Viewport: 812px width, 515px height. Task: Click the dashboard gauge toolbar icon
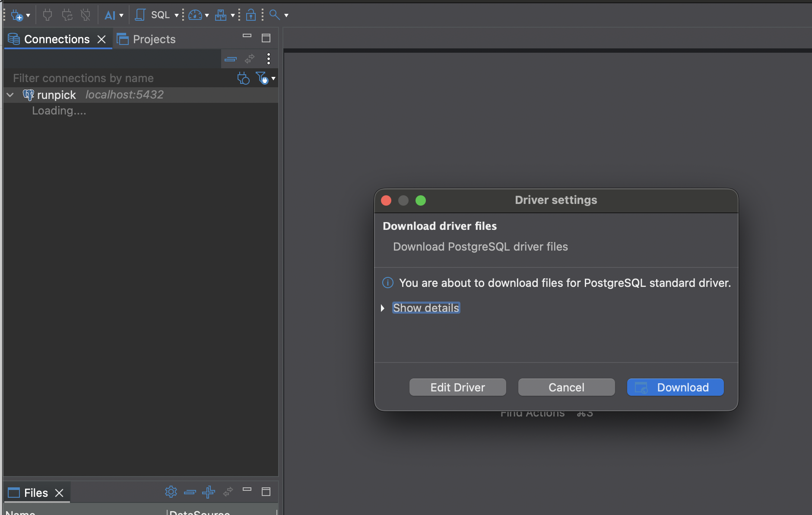pos(195,15)
